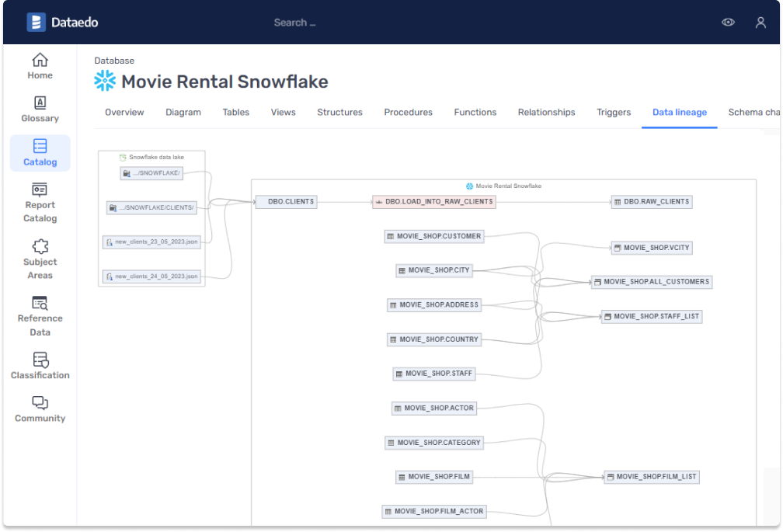Open Subject Areas puzzle icon

tap(40, 247)
